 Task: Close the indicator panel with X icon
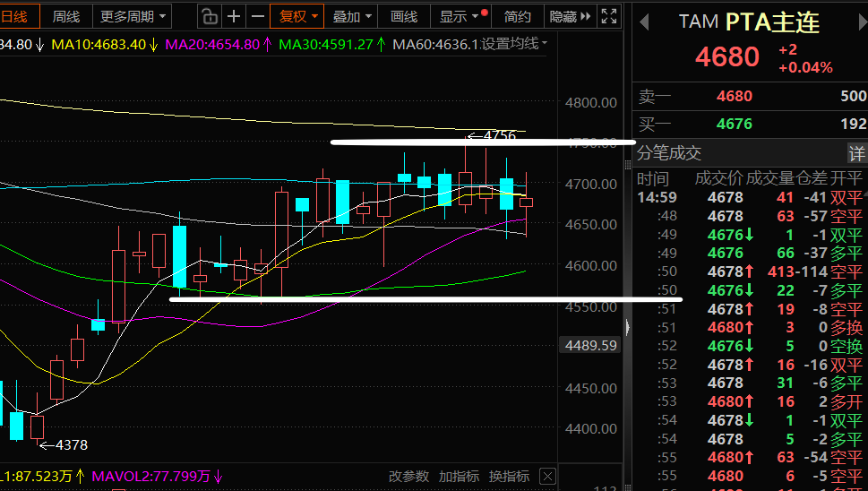click(547, 477)
